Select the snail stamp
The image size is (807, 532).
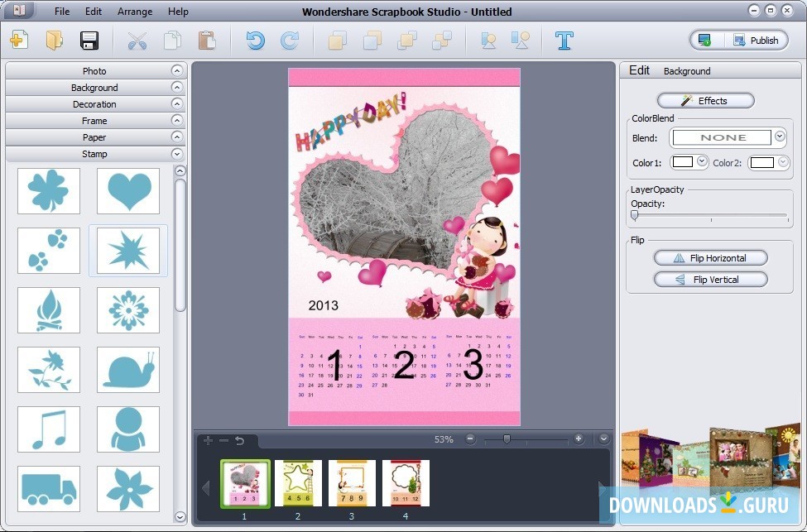127,370
